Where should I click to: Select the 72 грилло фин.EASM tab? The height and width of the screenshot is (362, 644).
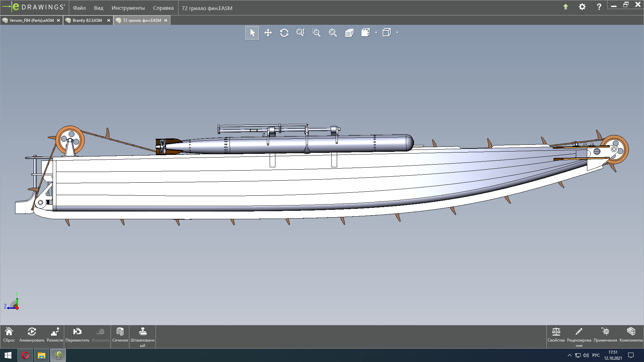click(142, 20)
